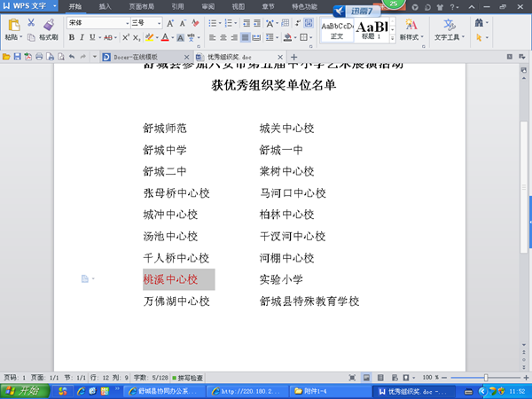This screenshot has width=532, height=399.
Task: Select the 正文 body text style
Action: coord(337,28)
